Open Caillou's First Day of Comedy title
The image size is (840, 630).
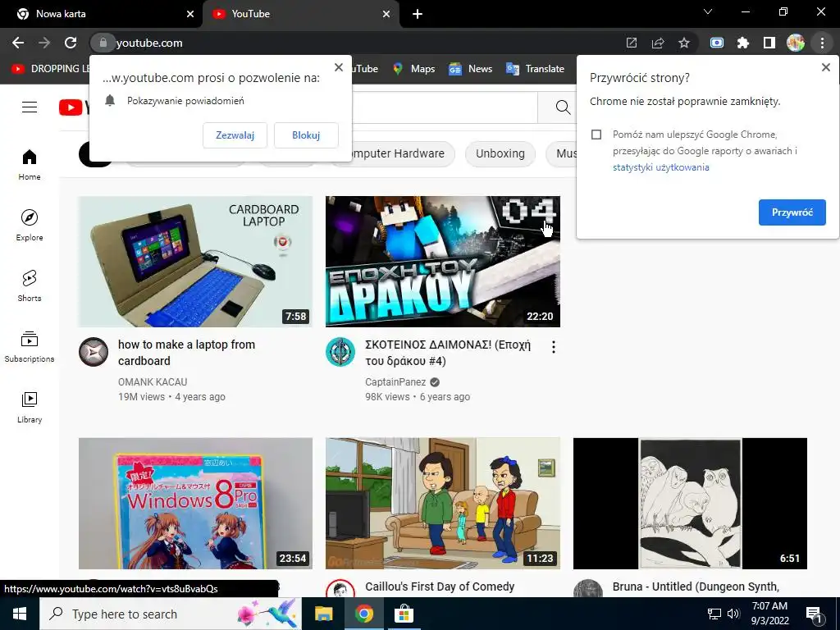pos(440,587)
